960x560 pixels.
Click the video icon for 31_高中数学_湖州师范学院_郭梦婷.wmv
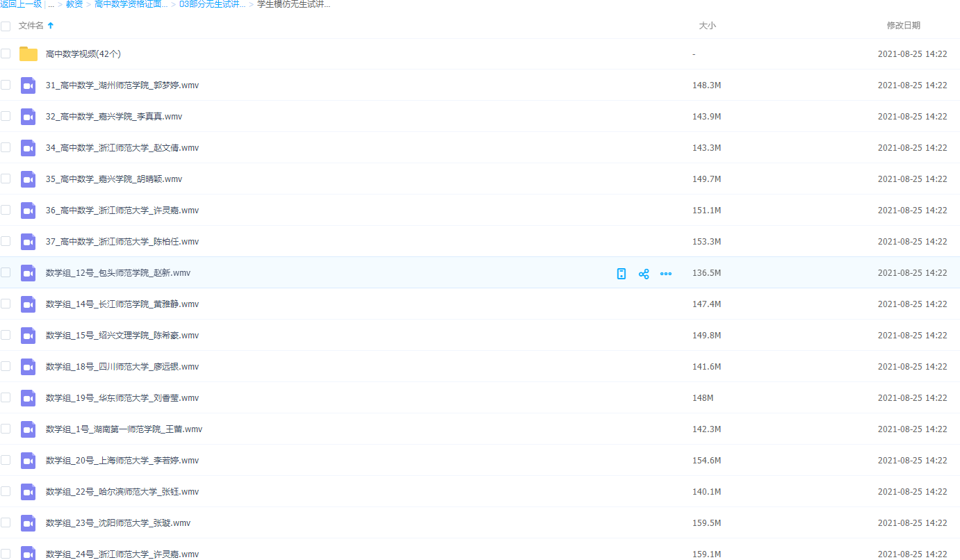point(28,85)
